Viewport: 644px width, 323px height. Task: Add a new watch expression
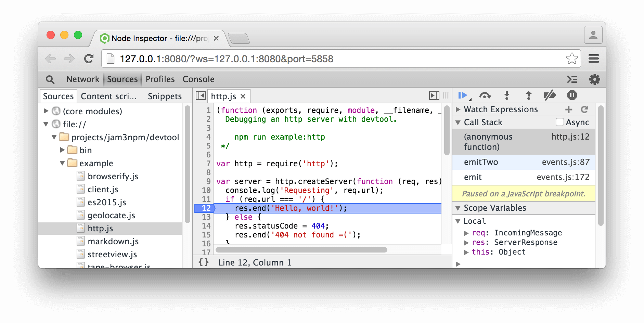(569, 109)
